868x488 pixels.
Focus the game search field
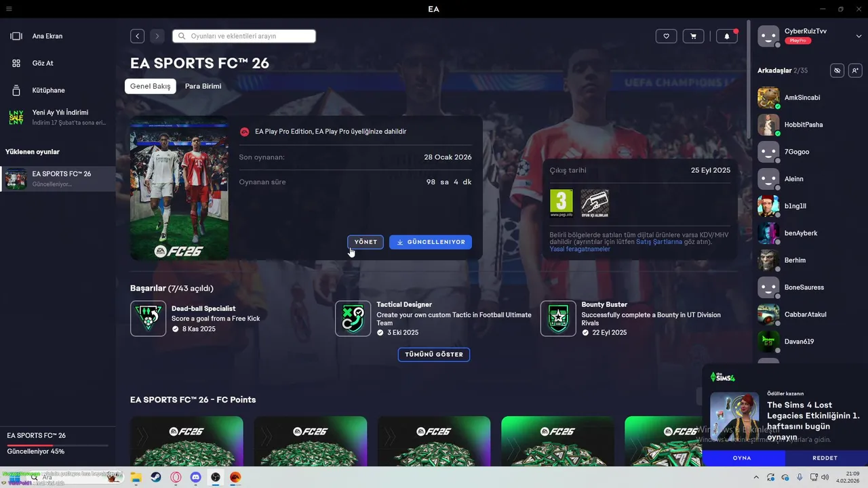244,36
